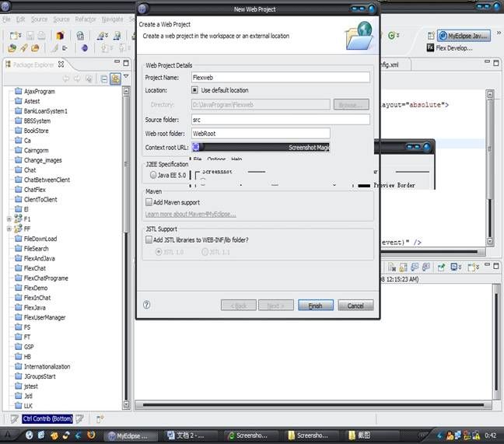Click the Open Console icon in the console toolbar
The height and width of the screenshot is (444, 504).
471,267
